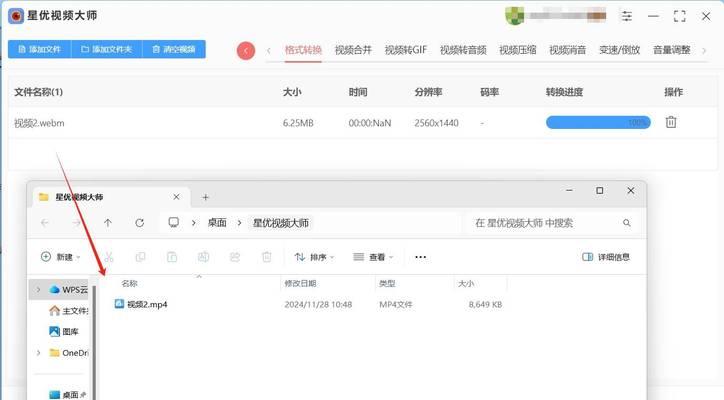724x400 pixels.
Task: Go to the 变速/倒放 tab
Action: 619,50
